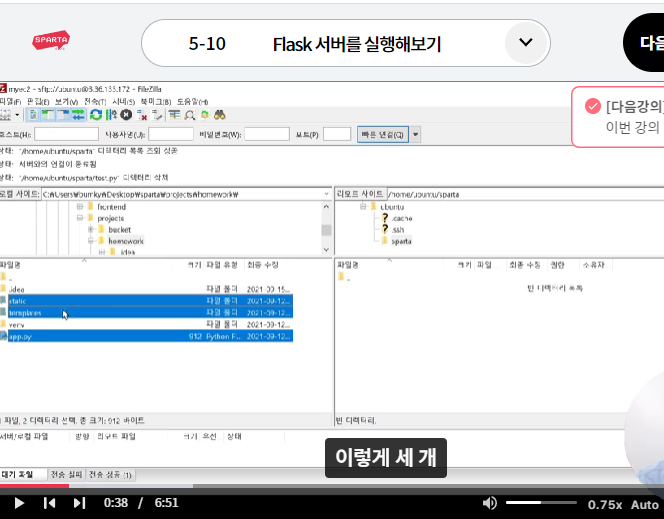This screenshot has width=664, height=519.
Task: Click the 비밀번호(W) input field
Action: (267, 134)
